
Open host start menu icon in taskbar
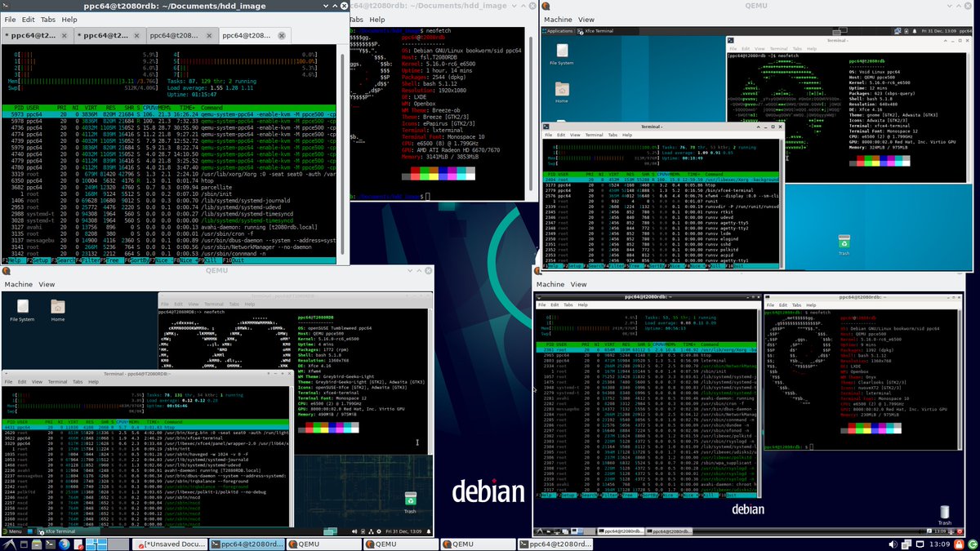[x=8, y=544]
